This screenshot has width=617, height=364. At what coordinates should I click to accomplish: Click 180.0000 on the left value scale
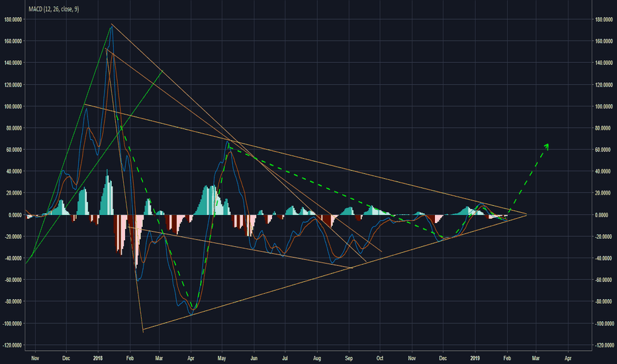click(13, 19)
